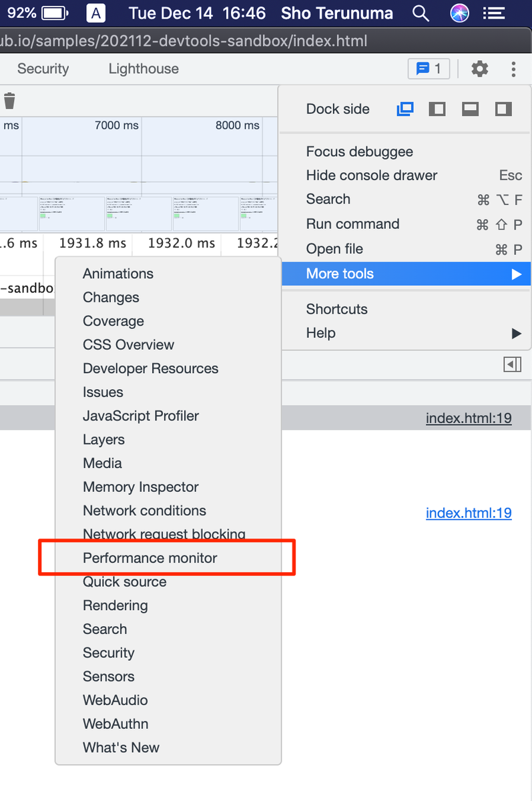The width and height of the screenshot is (532, 801).
Task: Open Changes tool
Action: click(168, 298)
